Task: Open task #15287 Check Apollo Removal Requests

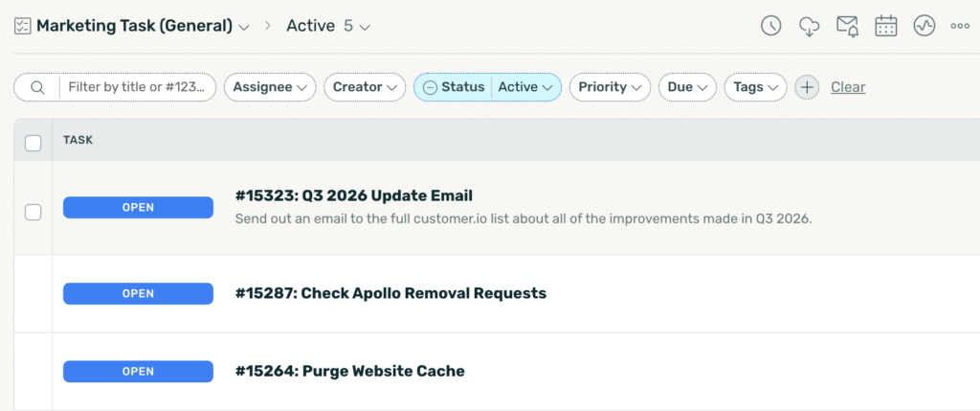Action: point(390,293)
